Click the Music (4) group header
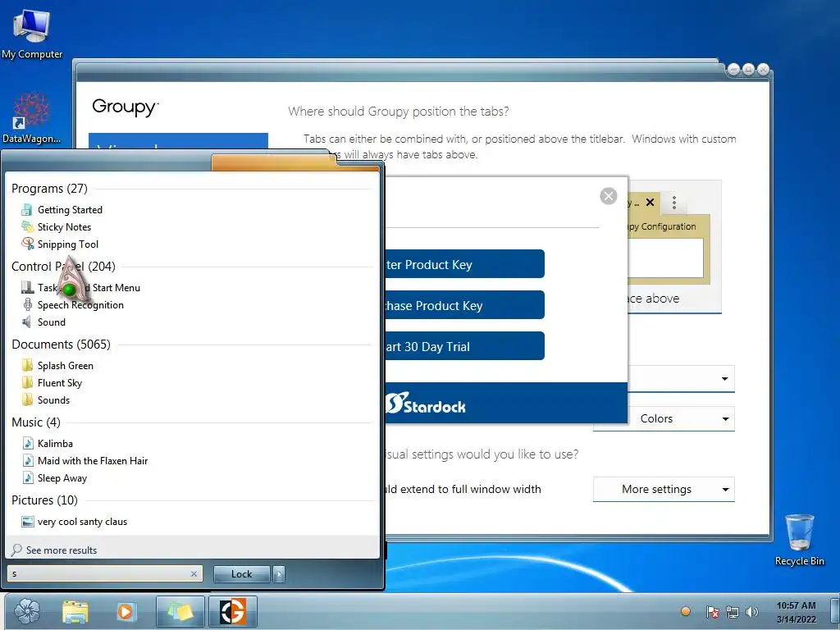Image resolution: width=840 pixels, height=630 pixels. tap(36, 422)
